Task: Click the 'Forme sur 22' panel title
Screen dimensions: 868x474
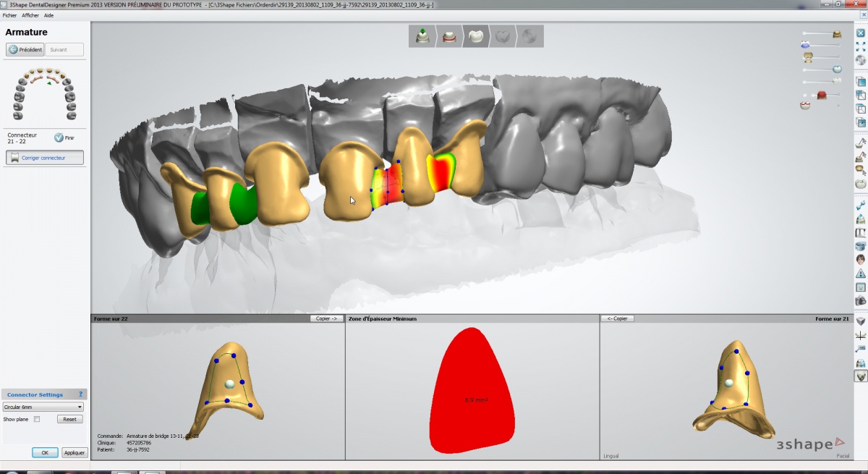Action: 110,318
